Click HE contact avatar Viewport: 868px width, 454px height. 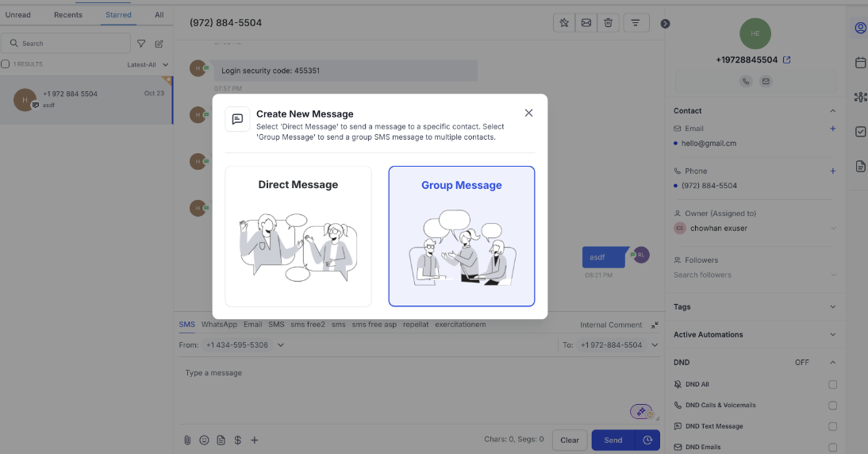click(x=755, y=33)
